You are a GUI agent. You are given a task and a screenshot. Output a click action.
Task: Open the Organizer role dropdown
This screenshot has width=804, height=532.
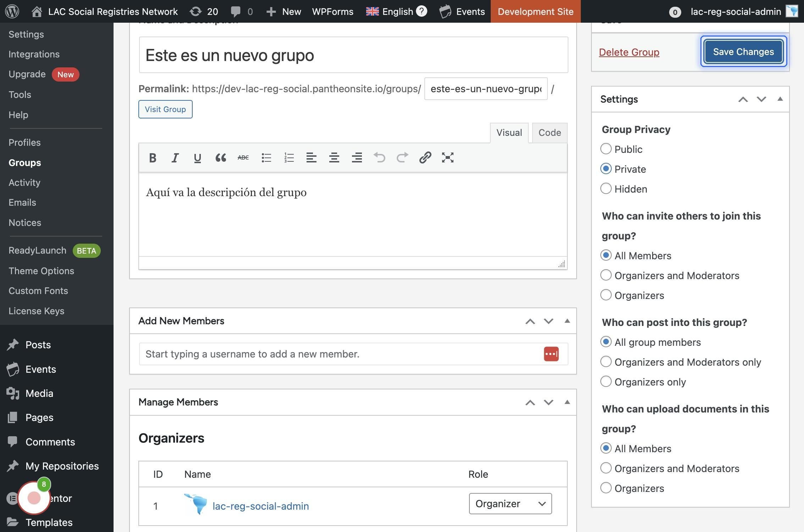coord(510,504)
